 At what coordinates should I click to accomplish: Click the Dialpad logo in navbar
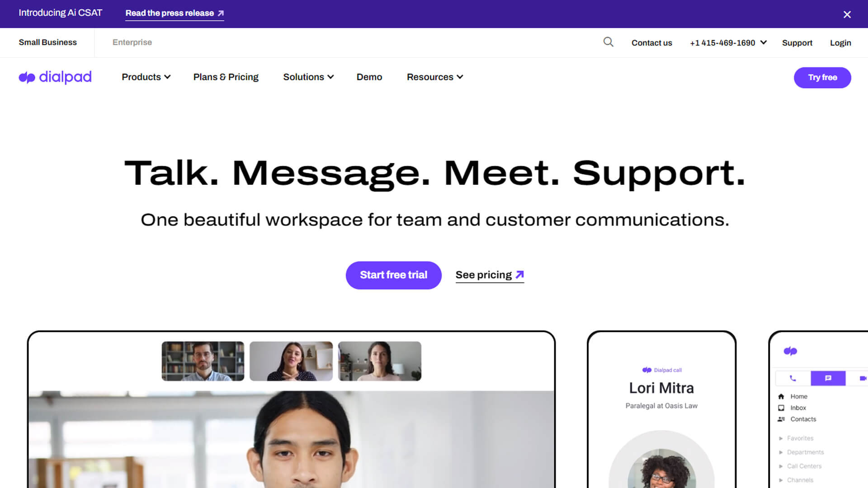55,77
